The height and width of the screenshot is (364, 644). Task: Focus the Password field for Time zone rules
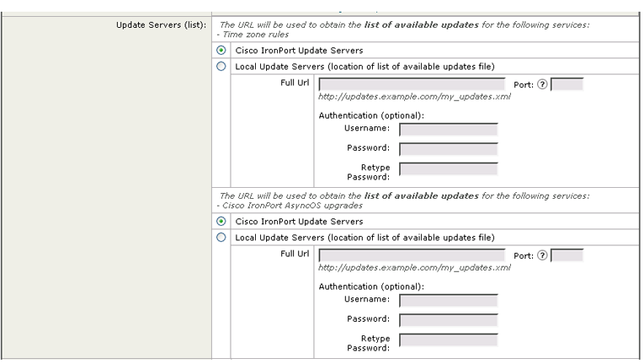tap(449, 149)
